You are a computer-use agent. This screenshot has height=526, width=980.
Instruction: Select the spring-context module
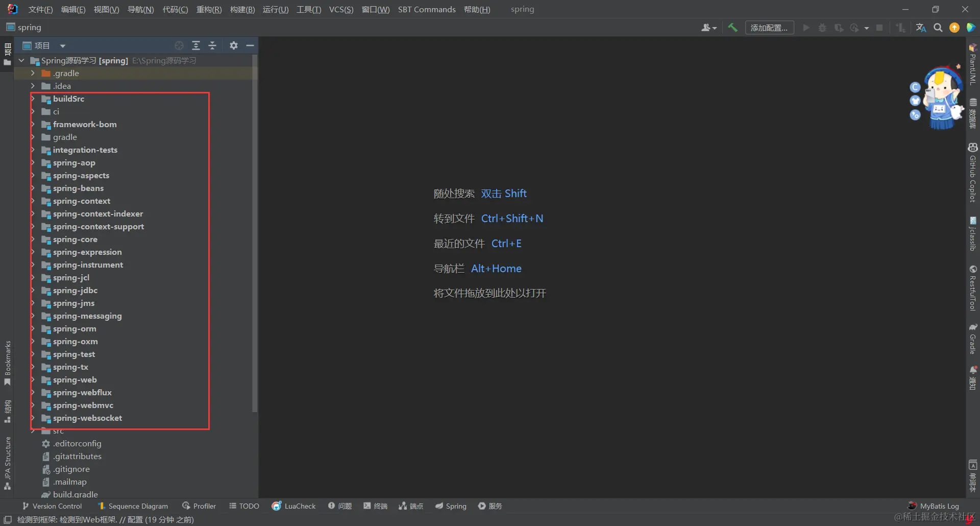pyautogui.click(x=82, y=201)
